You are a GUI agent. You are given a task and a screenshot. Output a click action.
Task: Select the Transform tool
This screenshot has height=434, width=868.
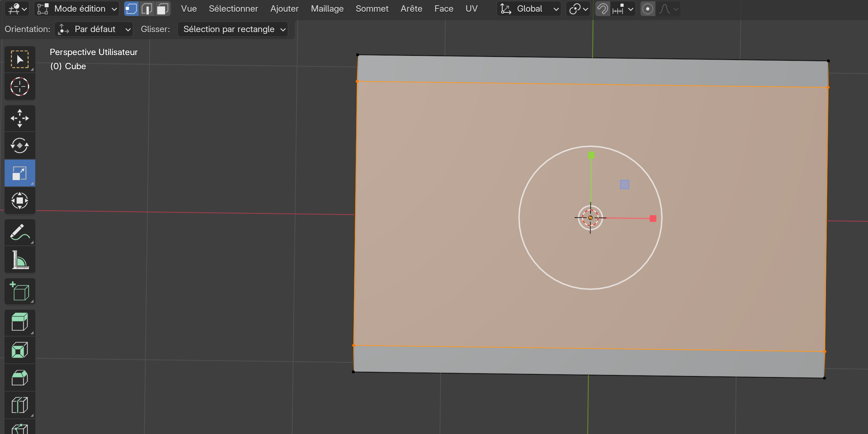[20, 201]
